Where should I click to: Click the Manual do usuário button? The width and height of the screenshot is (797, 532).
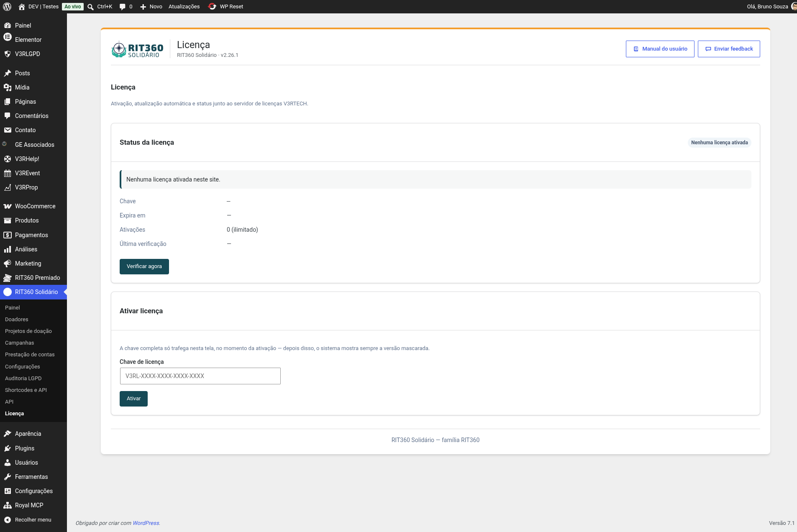tap(660, 49)
